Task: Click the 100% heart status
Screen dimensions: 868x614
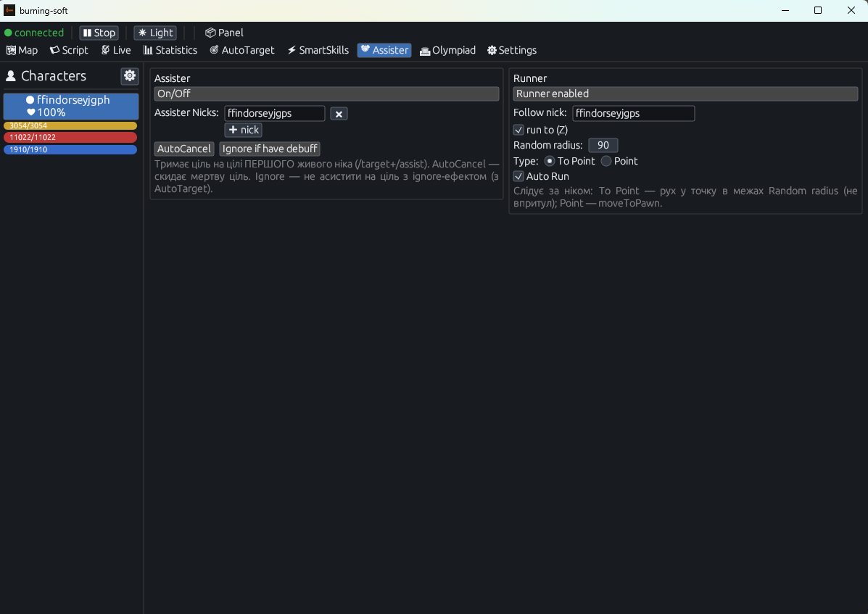Action: [46, 112]
